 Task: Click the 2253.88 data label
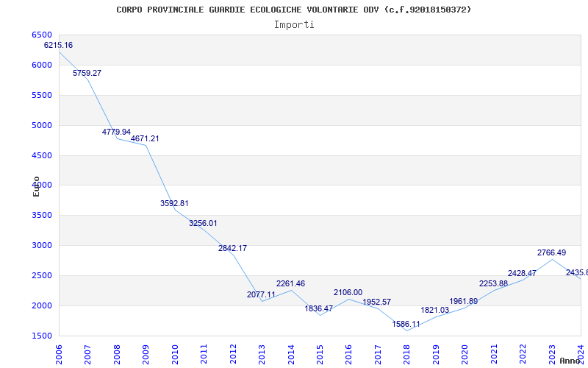click(x=493, y=283)
